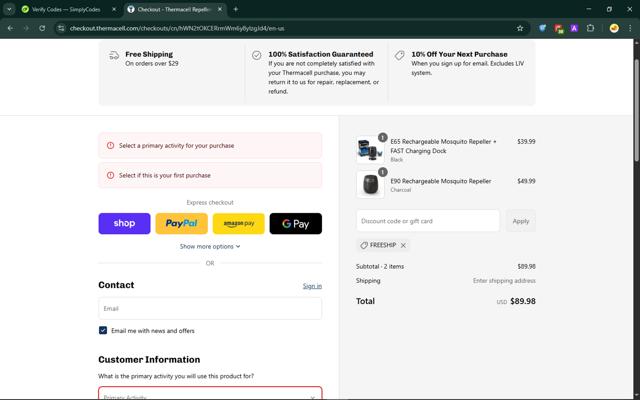Click the FREESHIP tag icon
The image size is (640, 400).
364,245
